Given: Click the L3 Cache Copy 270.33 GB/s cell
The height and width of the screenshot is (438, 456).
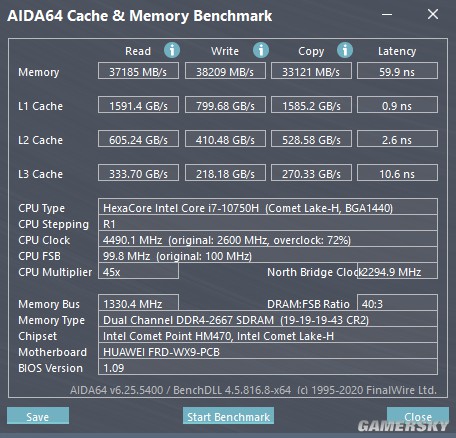Looking at the screenshot, I should [x=311, y=173].
